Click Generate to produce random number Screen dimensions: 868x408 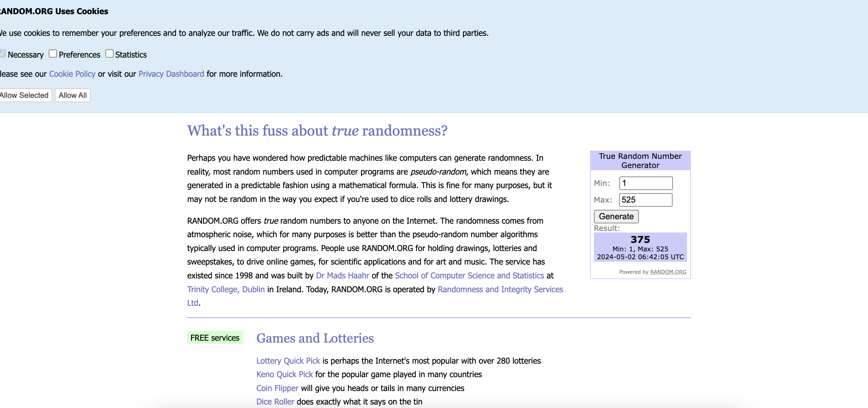[616, 216]
